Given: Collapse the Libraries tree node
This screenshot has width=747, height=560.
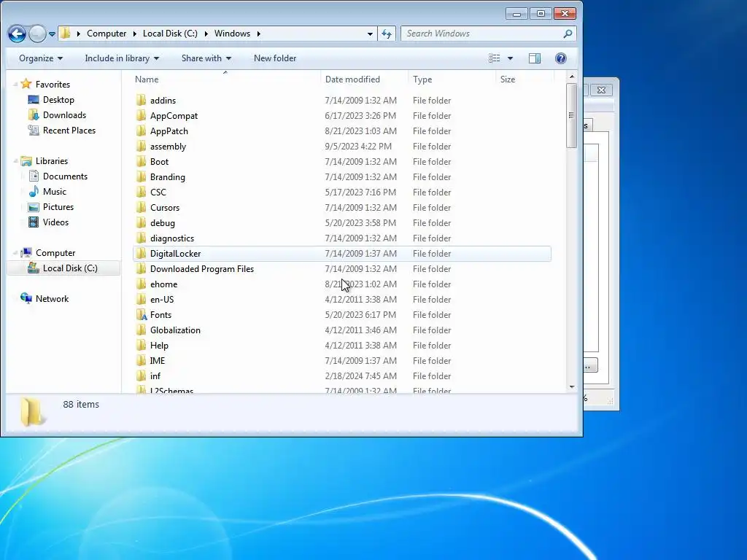Looking at the screenshot, I should pos(15,161).
